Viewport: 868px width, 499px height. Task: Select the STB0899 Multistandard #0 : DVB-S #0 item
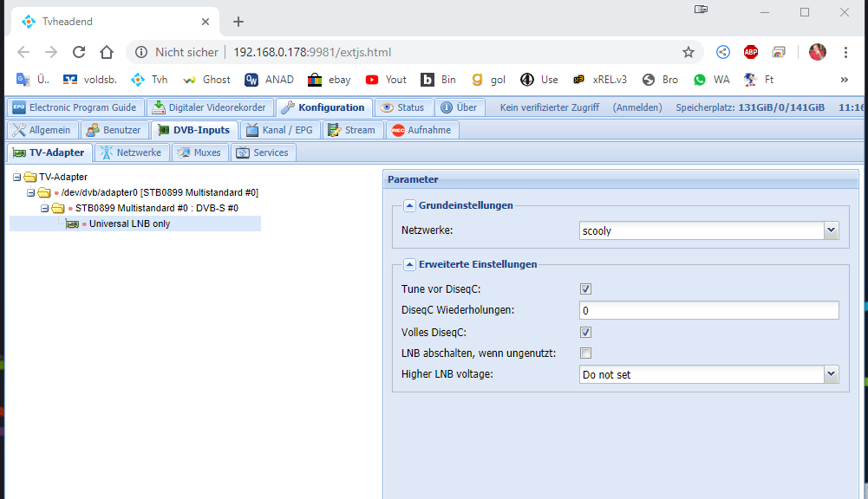(157, 208)
